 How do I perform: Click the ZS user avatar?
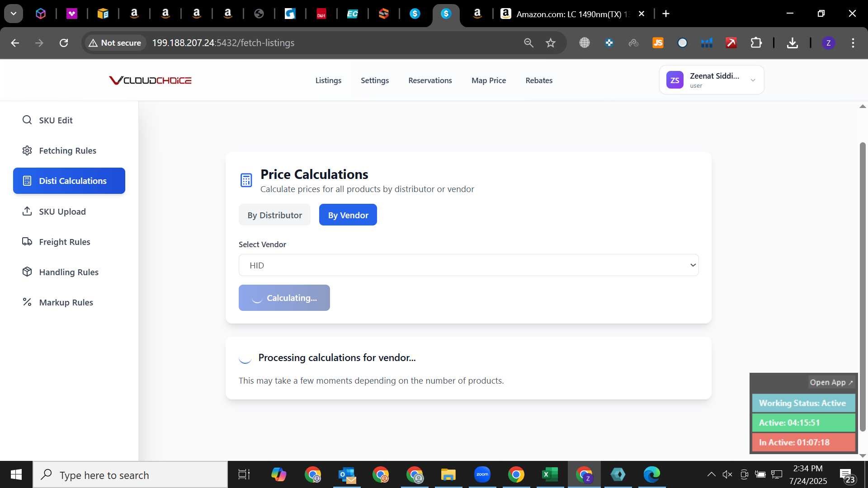pos(675,80)
